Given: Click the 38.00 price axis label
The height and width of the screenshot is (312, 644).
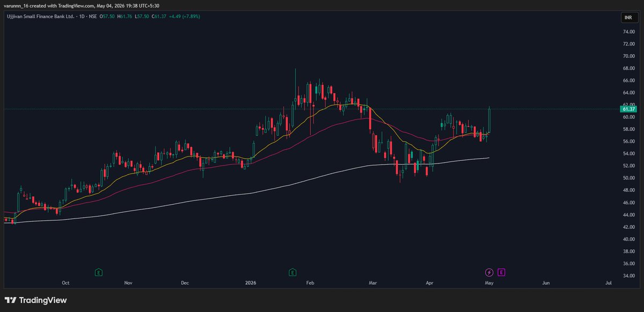Looking at the screenshot, I should click(x=628, y=251).
